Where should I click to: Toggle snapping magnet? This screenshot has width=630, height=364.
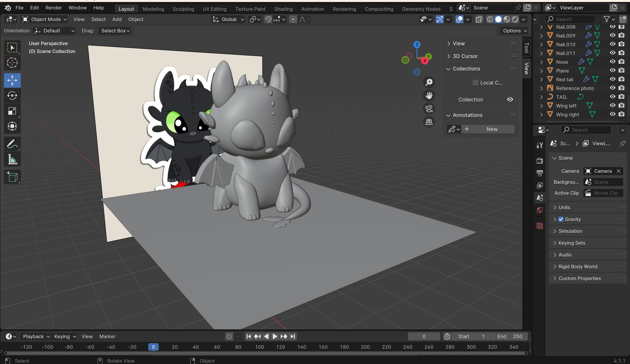point(268,19)
